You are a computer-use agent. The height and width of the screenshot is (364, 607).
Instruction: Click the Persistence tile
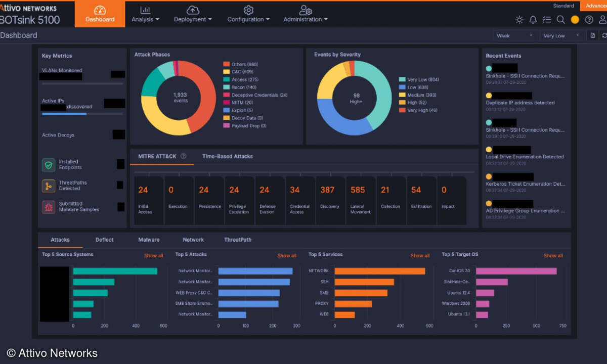(209, 200)
